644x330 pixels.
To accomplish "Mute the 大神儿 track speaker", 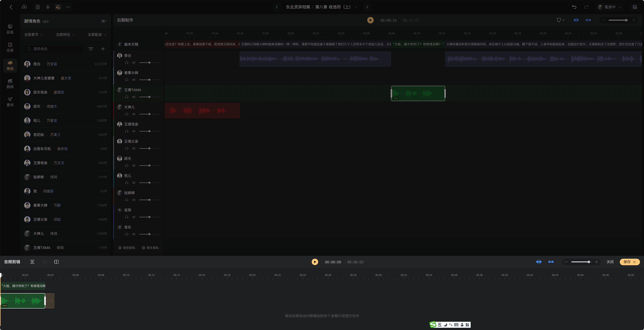I will (134, 114).
